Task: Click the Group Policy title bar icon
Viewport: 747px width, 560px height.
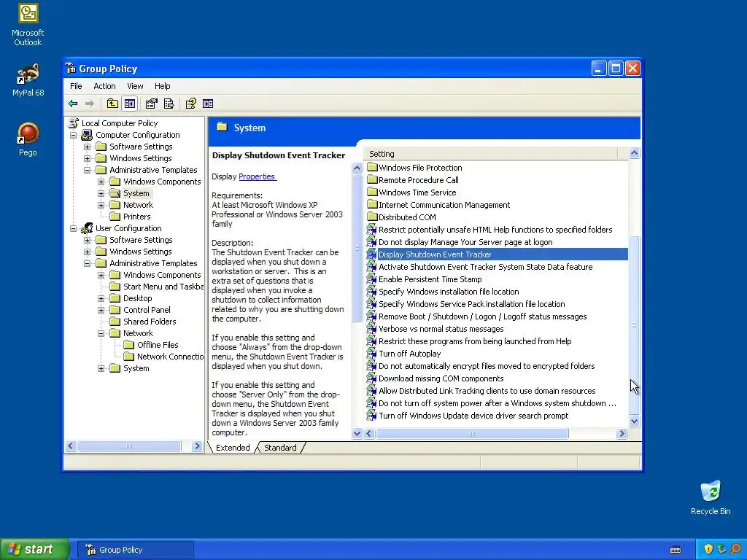Action: tap(71, 68)
